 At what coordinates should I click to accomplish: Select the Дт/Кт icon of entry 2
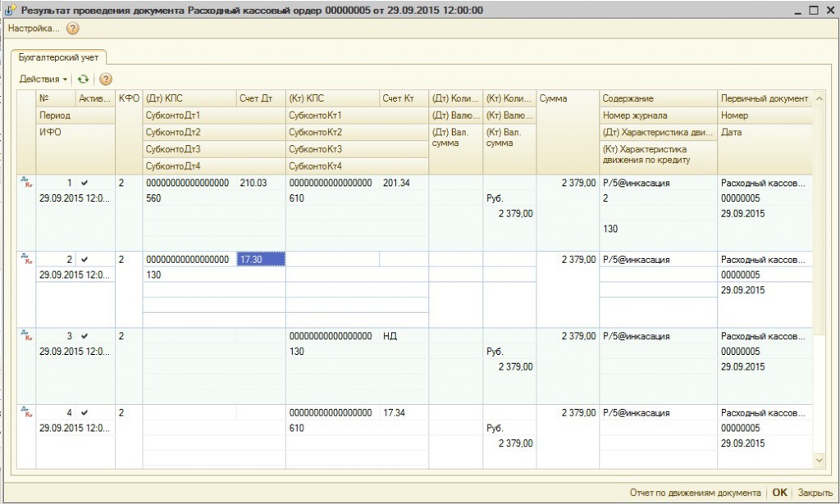click(26, 260)
